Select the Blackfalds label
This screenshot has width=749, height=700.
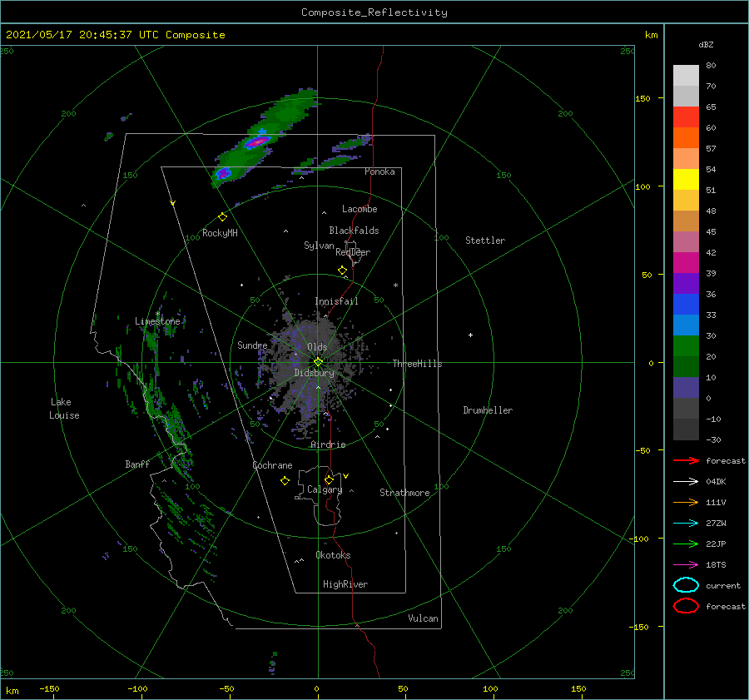click(354, 231)
